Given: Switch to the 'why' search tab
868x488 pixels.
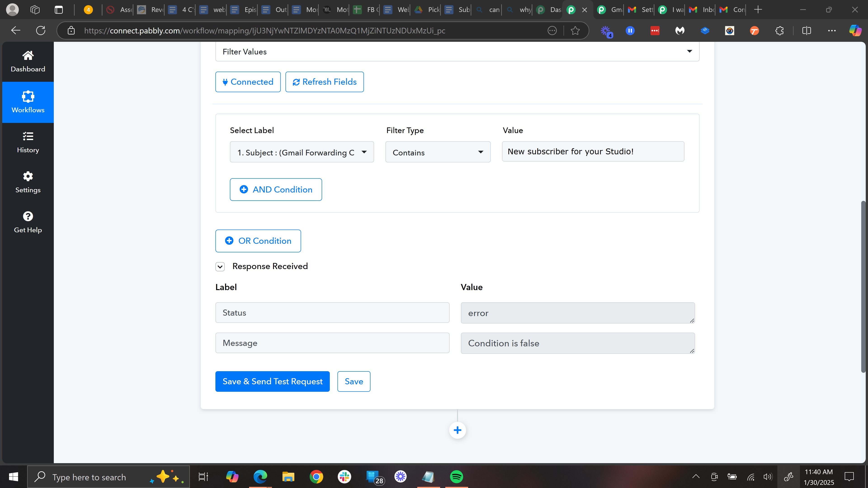Looking at the screenshot, I should click(x=519, y=10).
